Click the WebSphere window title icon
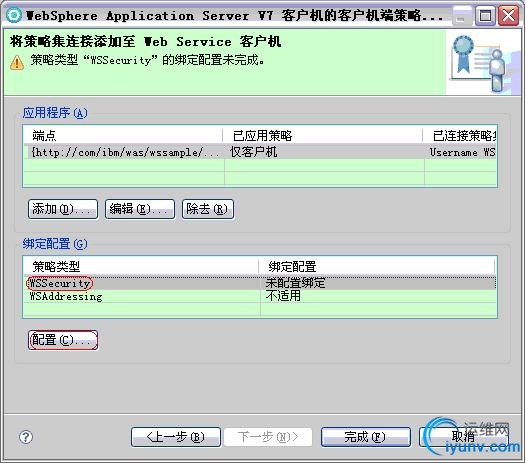 pyautogui.click(x=14, y=15)
